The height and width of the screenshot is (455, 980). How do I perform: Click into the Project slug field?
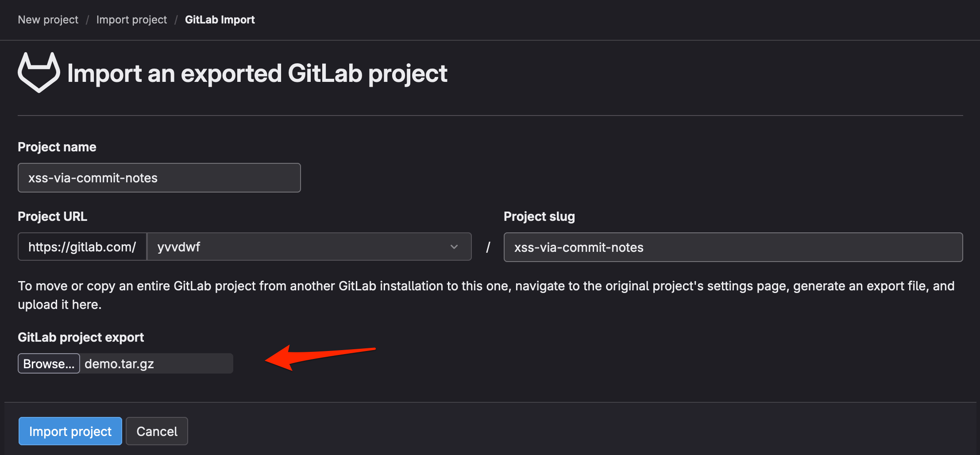pyautogui.click(x=733, y=247)
